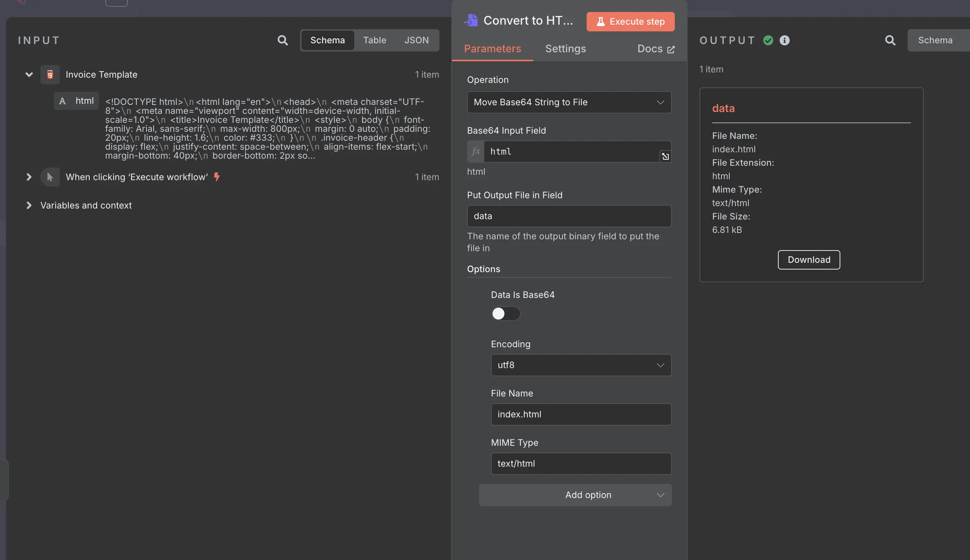This screenshot has width=970, height=560.
Task: Click the Invoice Template HTML node icon
Action: tap(50, 75)
